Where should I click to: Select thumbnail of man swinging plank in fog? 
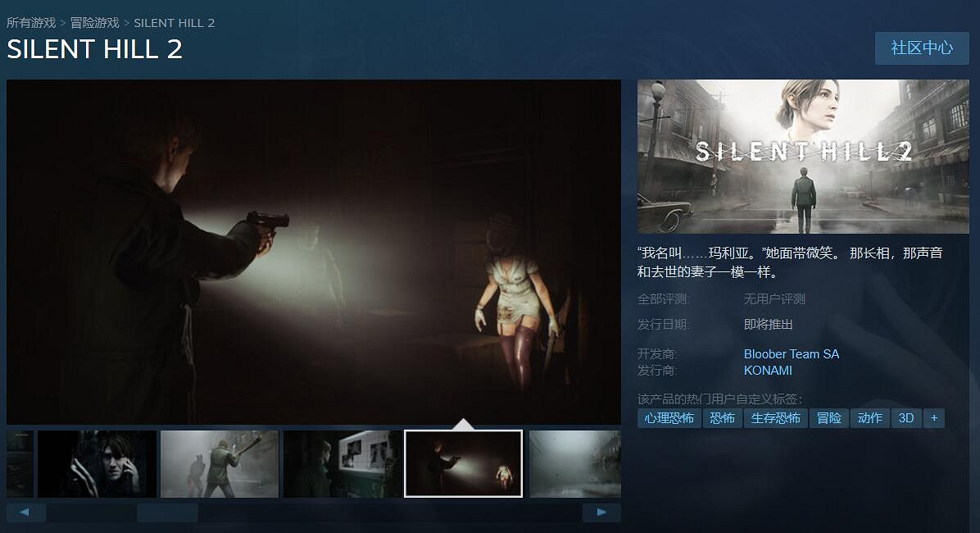coord(220,464)
